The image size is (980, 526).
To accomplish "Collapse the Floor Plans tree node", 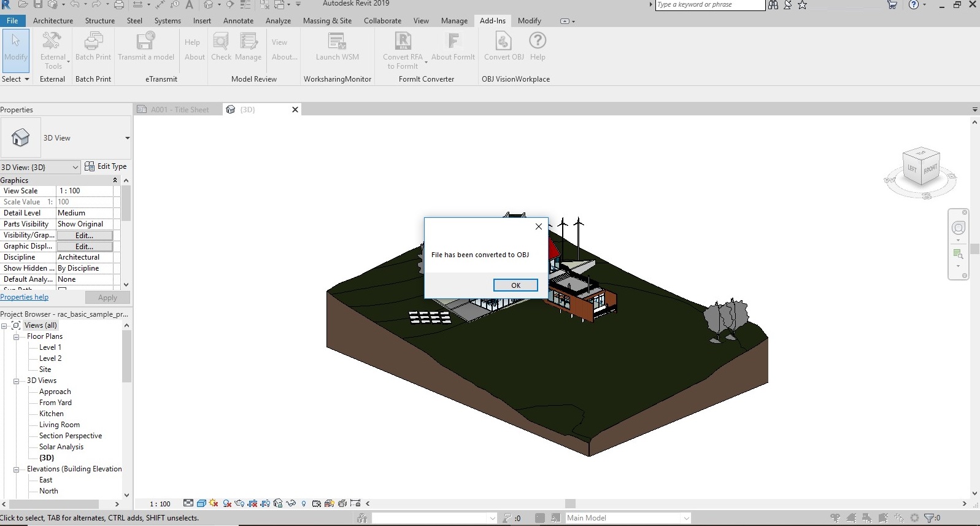I will coord(17,336).
